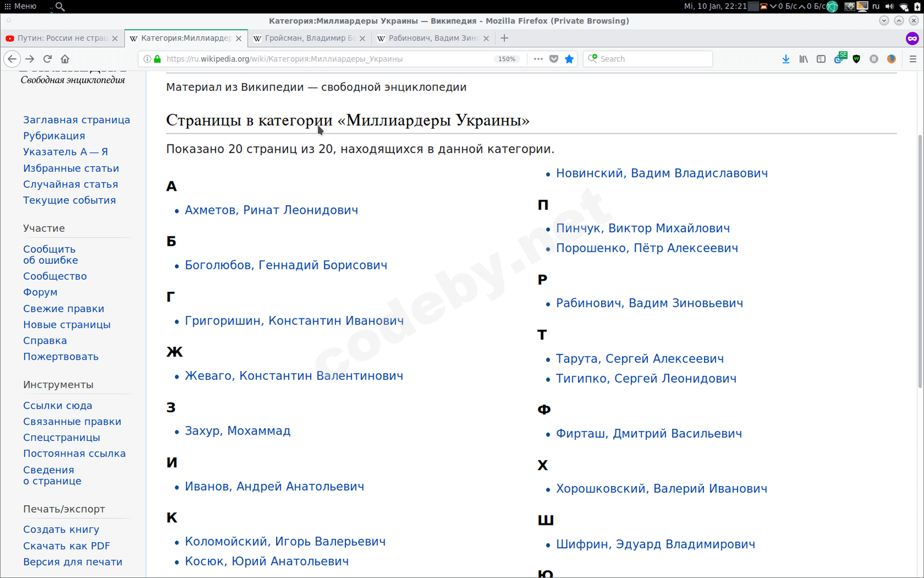Image resolution: width=924 pixels, height=578 pixels.
Task: Open the Firefox hamburger menu
Action: click(x=913, y=58)
